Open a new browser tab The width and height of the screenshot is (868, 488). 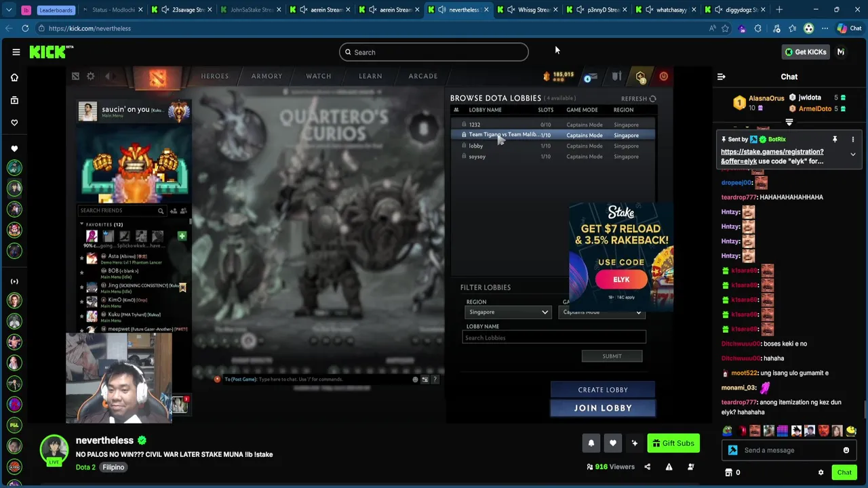[x=779, y=9]
